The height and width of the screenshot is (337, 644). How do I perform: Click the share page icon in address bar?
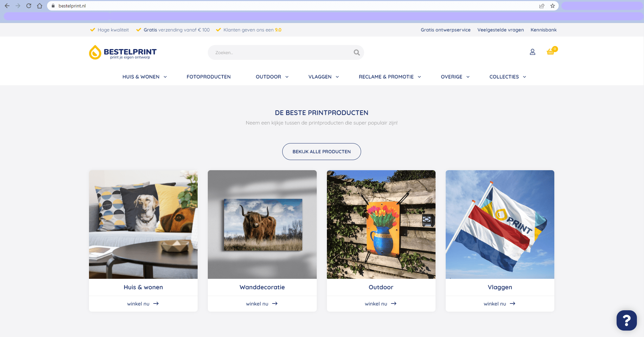[x=542, y=6]
